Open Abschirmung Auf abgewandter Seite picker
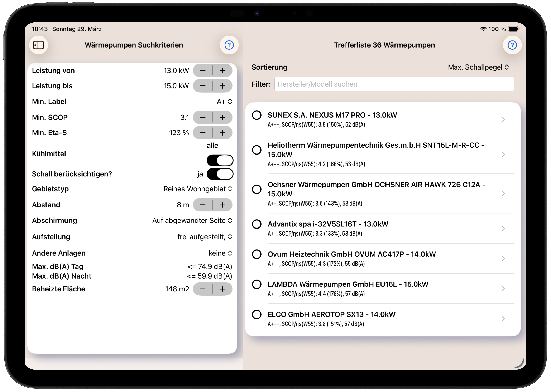Screen dimensions: 551x392 [192, 221]
